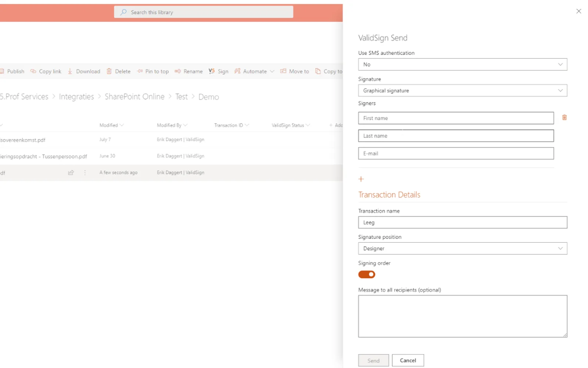
Task: Open the Tussenpersoon.pdf file
Action: pyautogui.click(x=43, y=156)
